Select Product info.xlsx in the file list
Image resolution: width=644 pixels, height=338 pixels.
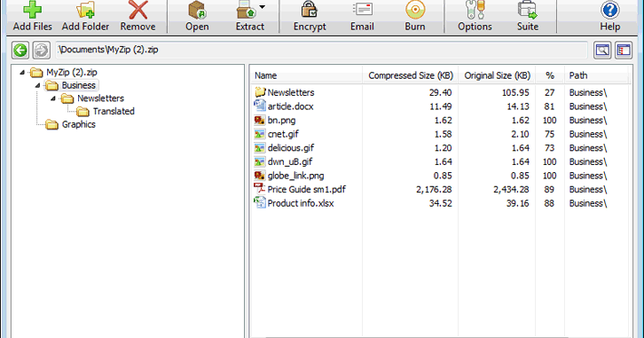pyautogui.click(x=439, y=203)
